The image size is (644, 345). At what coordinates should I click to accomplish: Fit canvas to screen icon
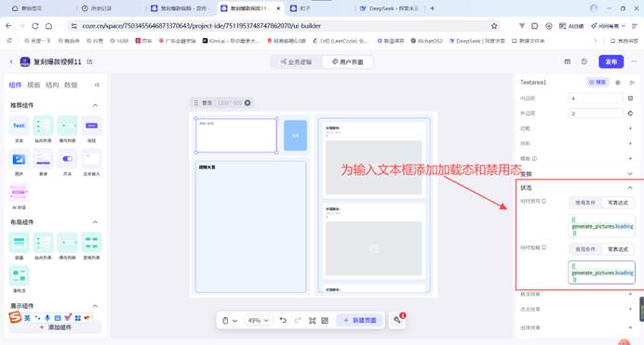[312, 321]
